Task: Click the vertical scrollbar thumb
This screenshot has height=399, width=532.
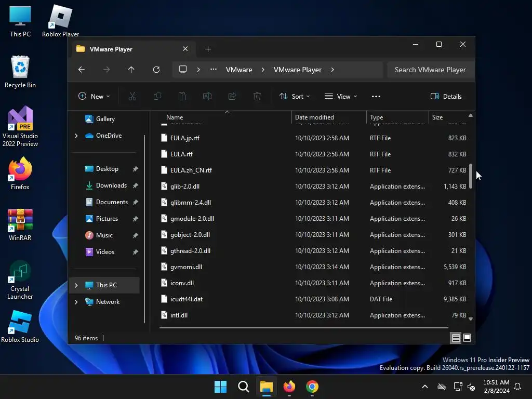Action: tap(471, 176)
